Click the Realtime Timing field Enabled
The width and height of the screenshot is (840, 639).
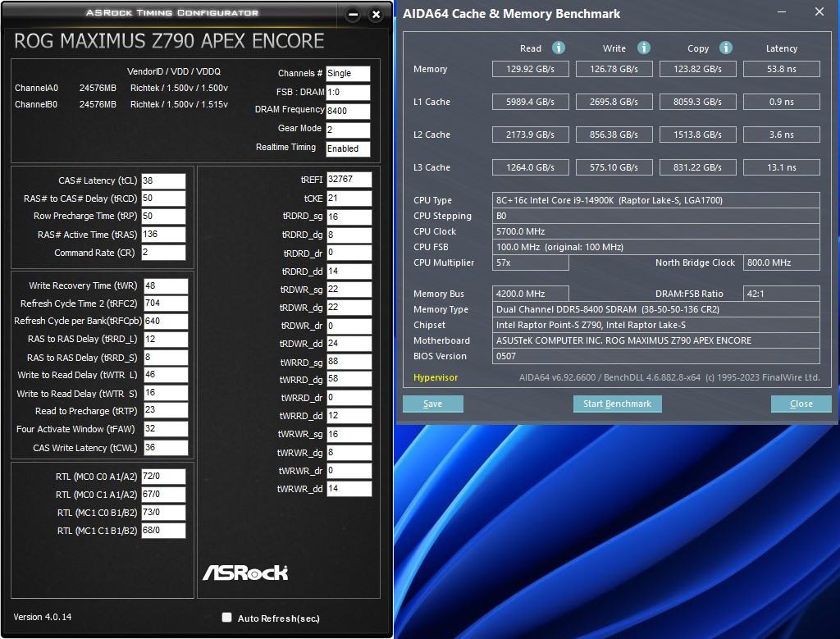(348, 148)
